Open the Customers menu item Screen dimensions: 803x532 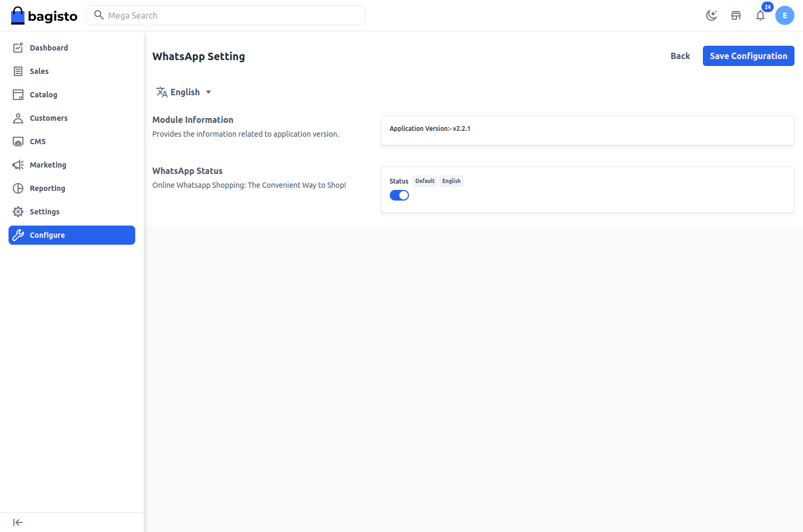72,118
